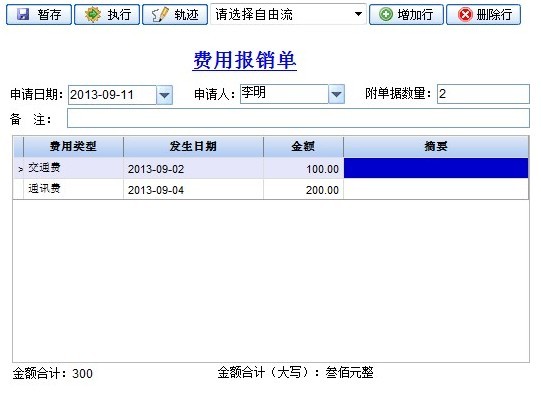
Task: Click the 金额 column header
Action: (303, 147)
